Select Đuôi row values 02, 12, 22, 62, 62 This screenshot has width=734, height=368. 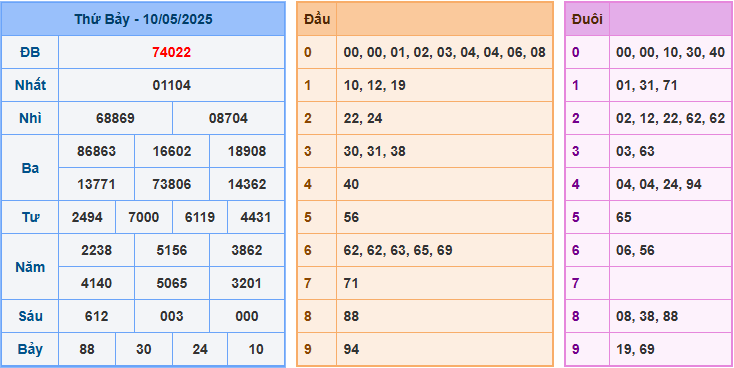(671, 118)
